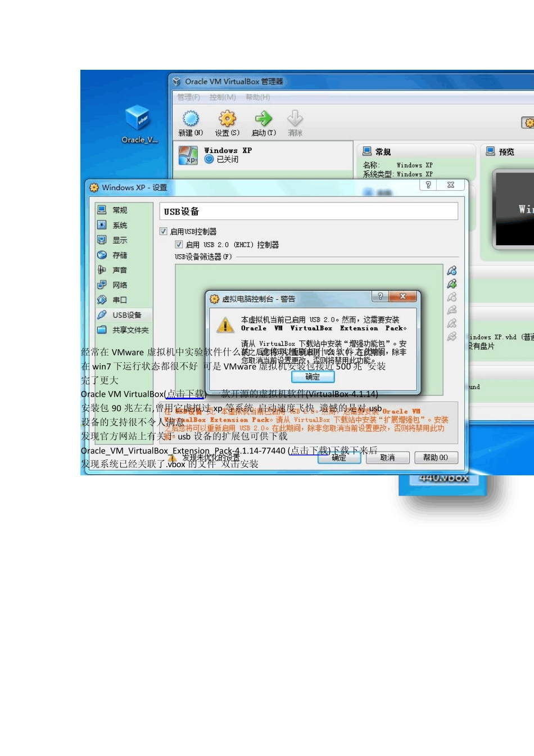Image resolution: width=534 pixels, height=756 pixels.
Task: Click 帮助(H) button in settings dialog
Action: (436, 458)
